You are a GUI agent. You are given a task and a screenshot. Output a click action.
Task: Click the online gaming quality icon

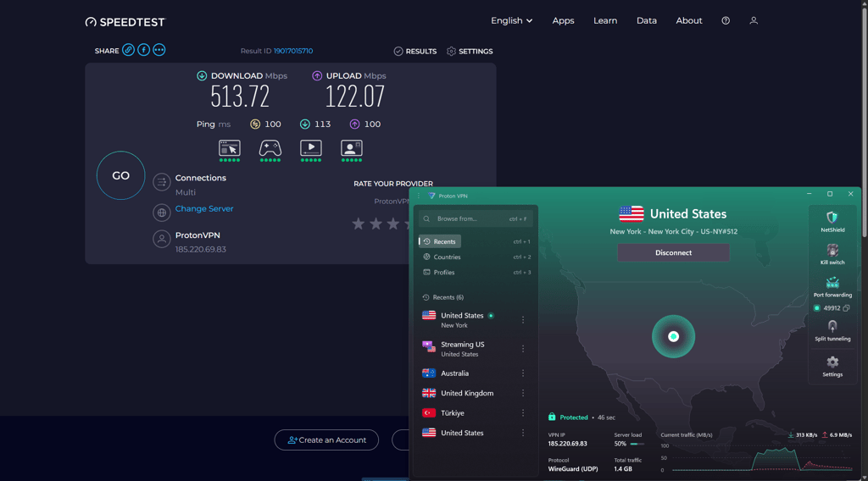270,148
